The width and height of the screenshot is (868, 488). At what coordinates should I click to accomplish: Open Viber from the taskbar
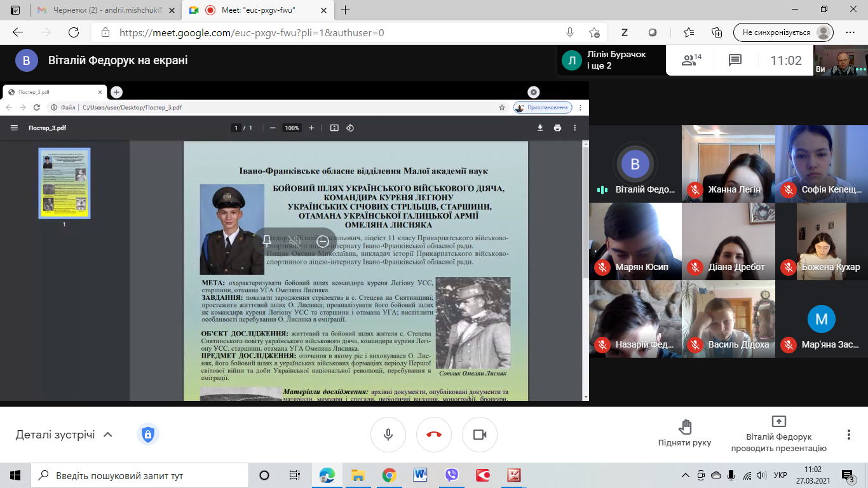click(452, 475)
